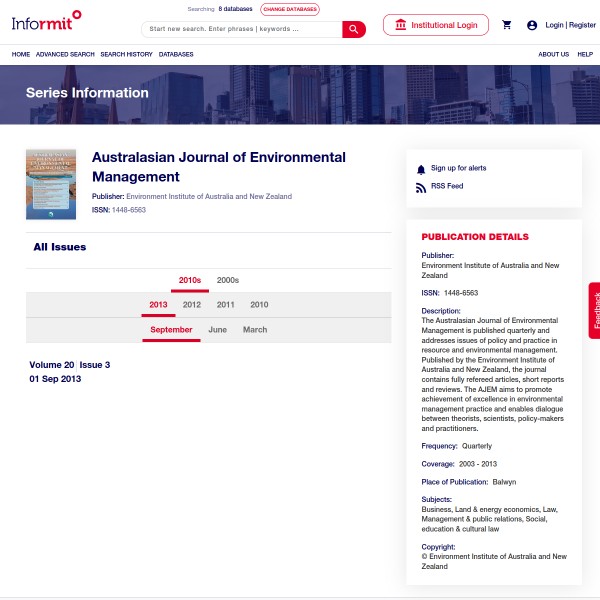Click the RSS feed icon

pyautogui.click(x=421, y=187)
